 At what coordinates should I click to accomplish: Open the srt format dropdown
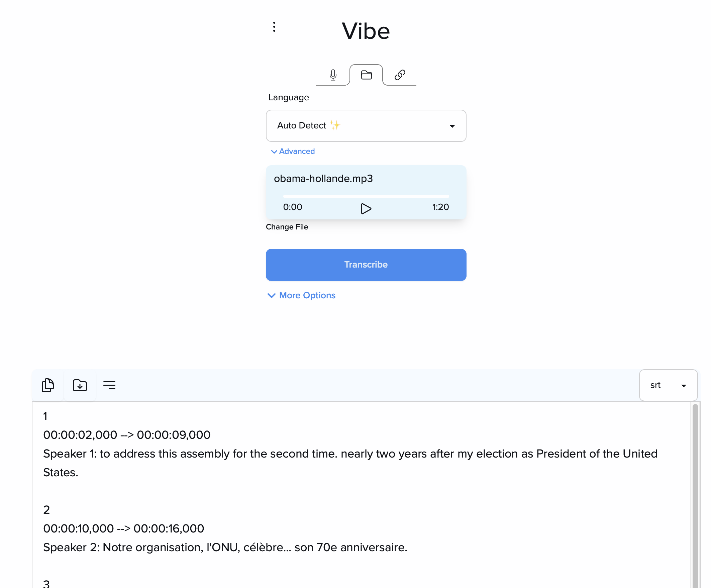click(668, 385)
